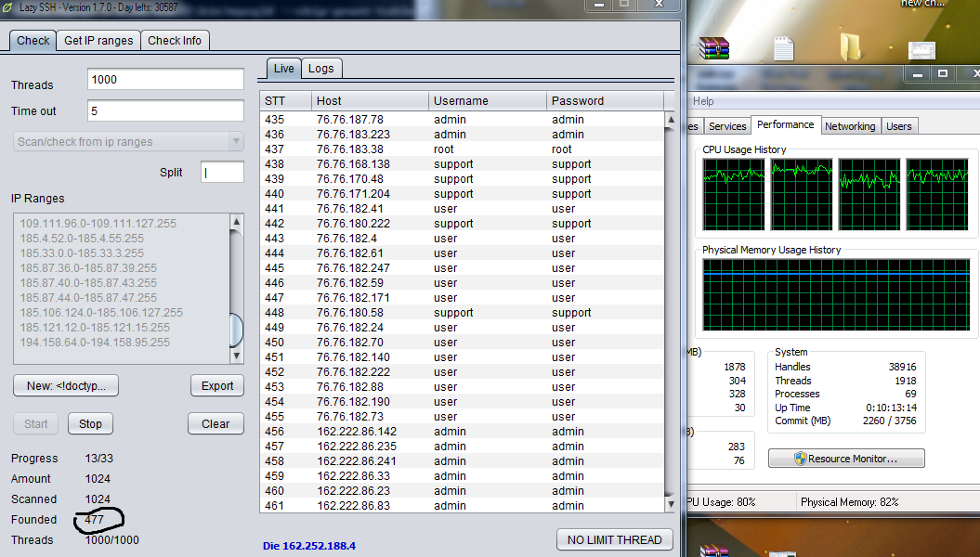Viewport: 980px width, 557px height.
Task: Click the results table scroll up arrow
Action: pyautogui.click(x=670, y=119)
